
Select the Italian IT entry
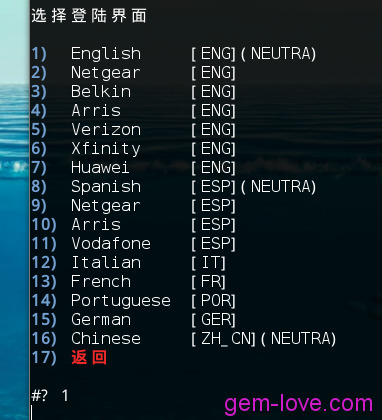point(128,262)
